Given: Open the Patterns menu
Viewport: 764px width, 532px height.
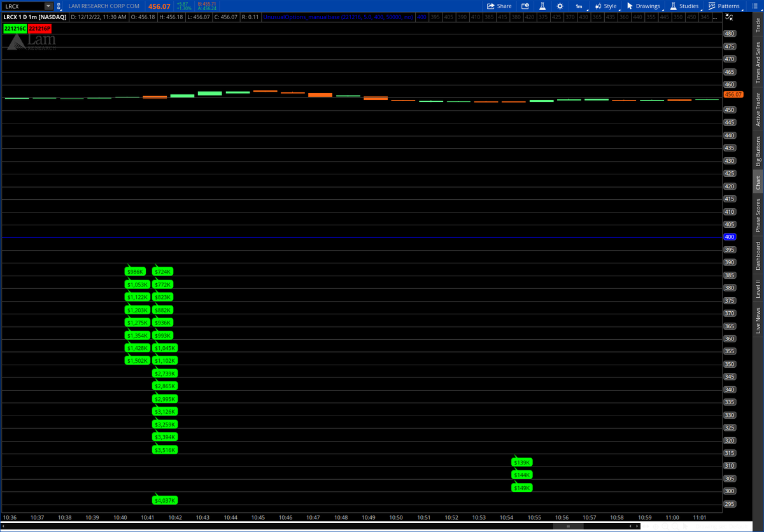Looking at the screenshot, I should point(724,6).
